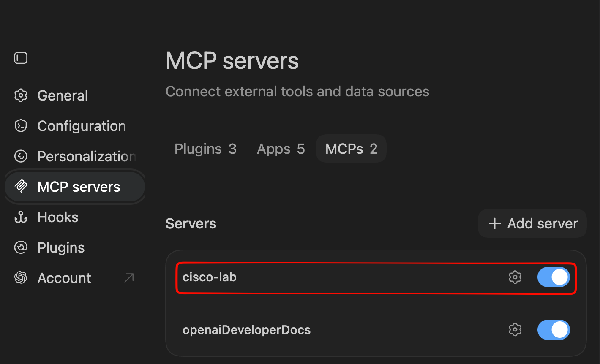
Task: Click the General gear icon
Action: click(21, 95)
